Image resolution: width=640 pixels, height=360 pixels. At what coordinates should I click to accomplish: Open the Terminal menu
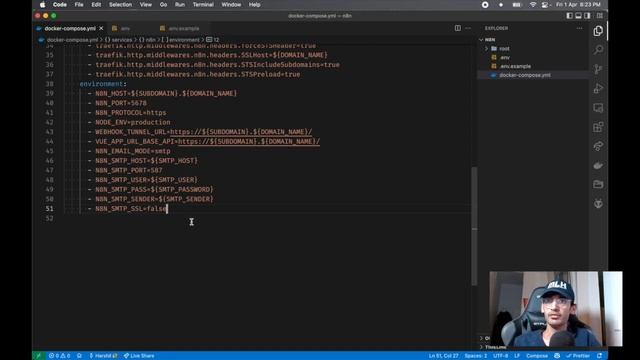click(x=203, y=4)
